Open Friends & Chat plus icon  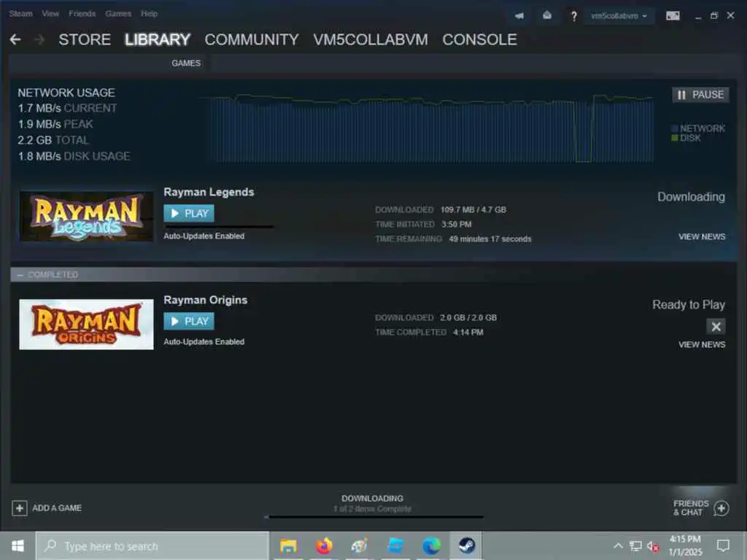[x=721, y=508]
